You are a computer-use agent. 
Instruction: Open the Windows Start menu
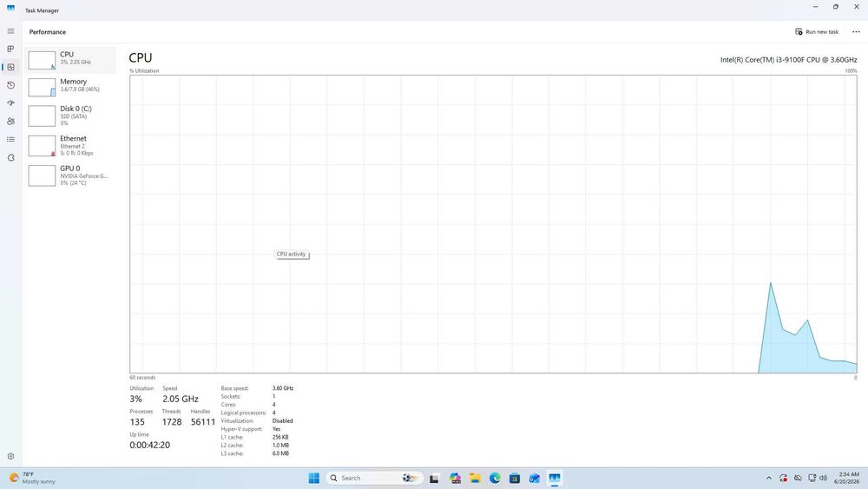314,478
